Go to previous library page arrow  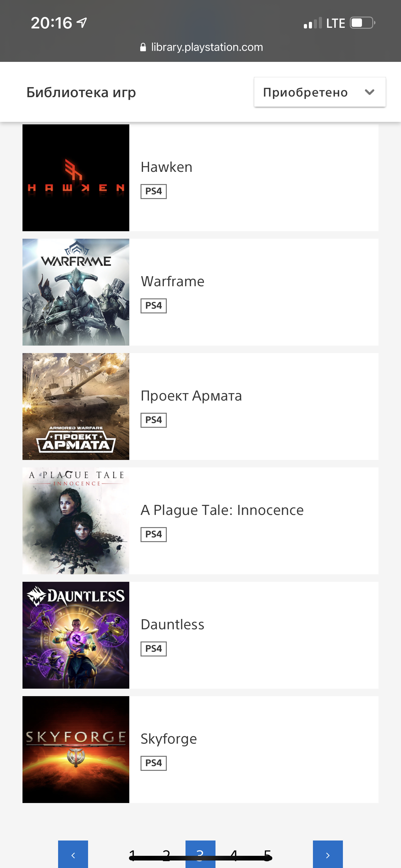[73, 855]
